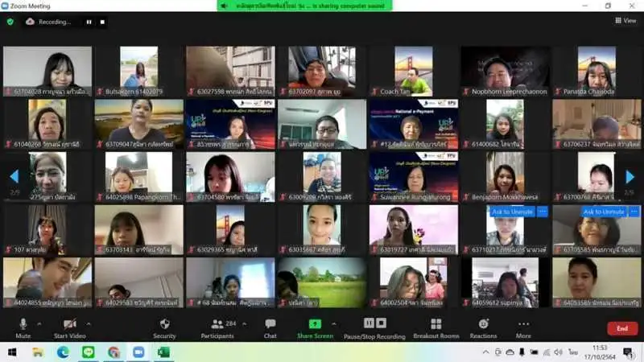The width and height of the screenshot is (644, 362).
Task: Open the More options menu
Action: (523, 327)
